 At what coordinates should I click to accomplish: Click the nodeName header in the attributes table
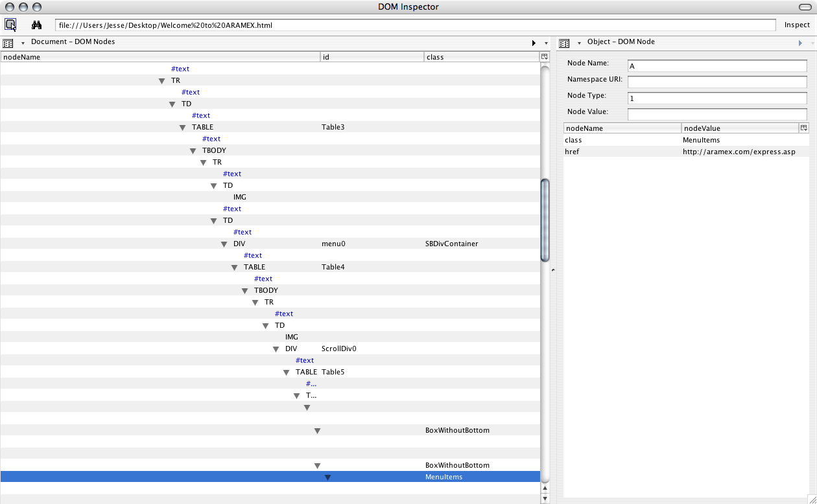(622, 128)
